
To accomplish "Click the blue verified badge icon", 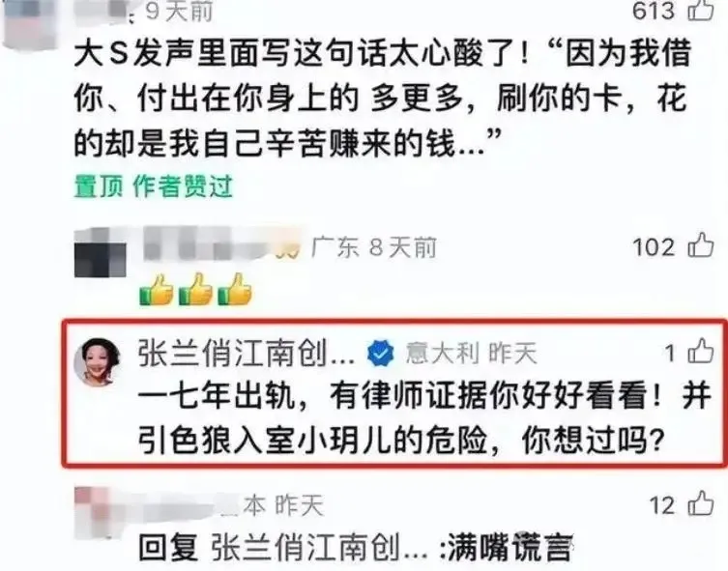I will [381, 354].
